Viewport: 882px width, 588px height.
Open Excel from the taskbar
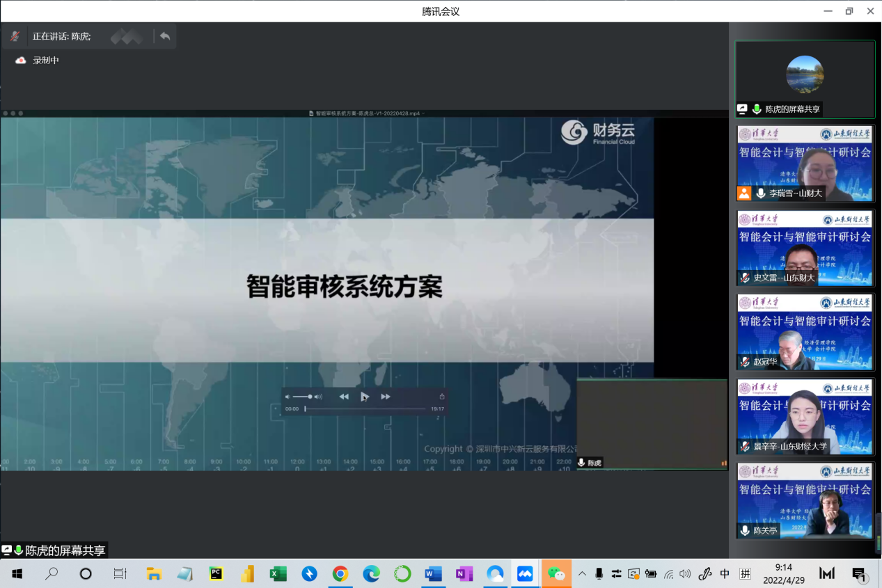[278, 574]
